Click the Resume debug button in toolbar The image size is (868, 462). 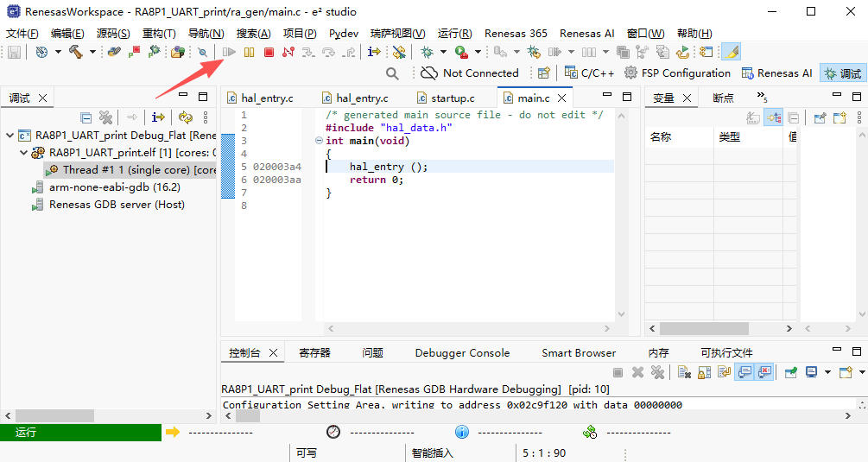[x=229, y=52]
